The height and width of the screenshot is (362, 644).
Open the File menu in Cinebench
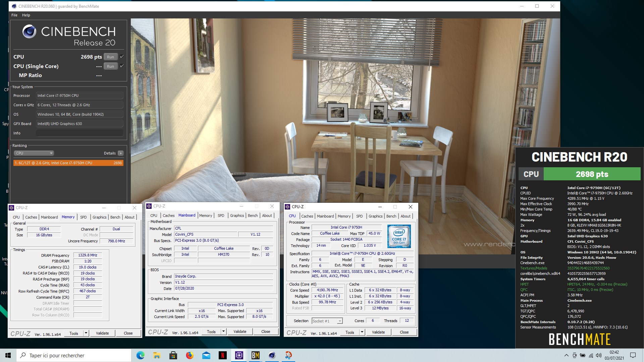pos(14,15)
